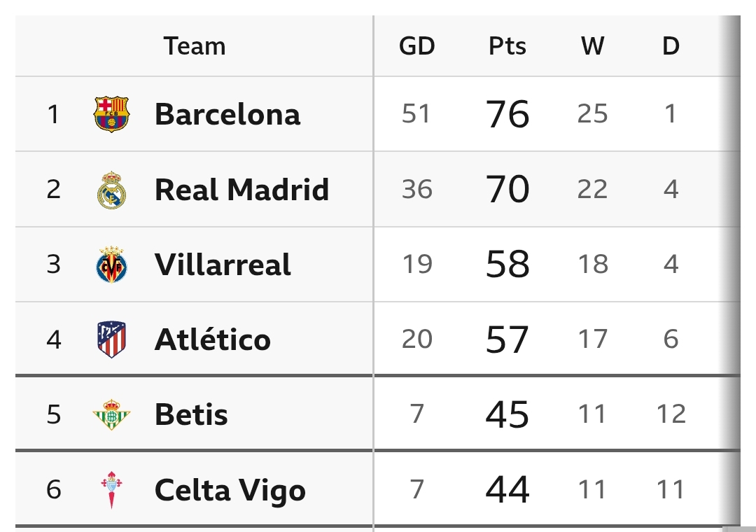The image size is (756, 532).
Task: Select the Betis team name
Action: 191,414
